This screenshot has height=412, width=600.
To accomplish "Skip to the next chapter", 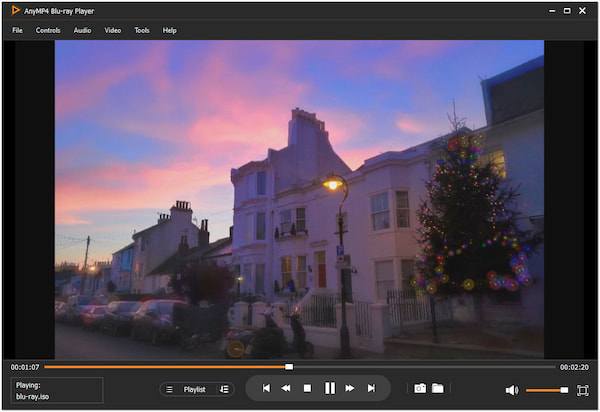I will [371, 388].
